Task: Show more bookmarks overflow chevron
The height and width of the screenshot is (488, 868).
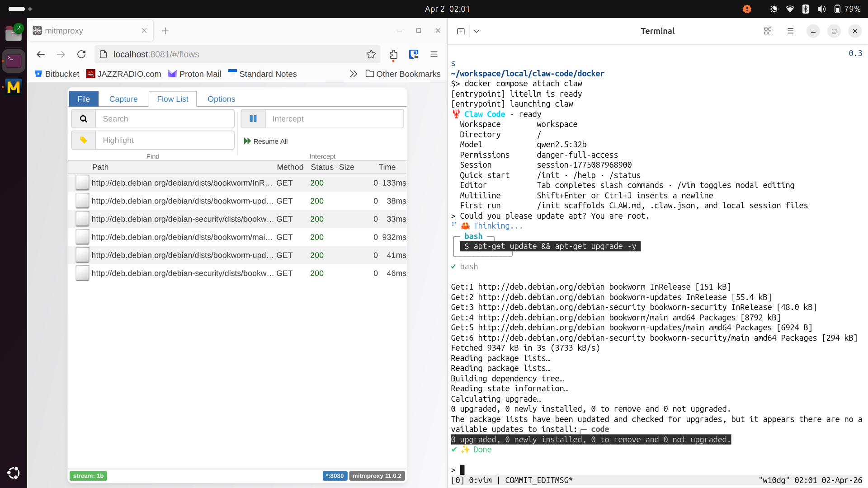Action: pos(354,74)
